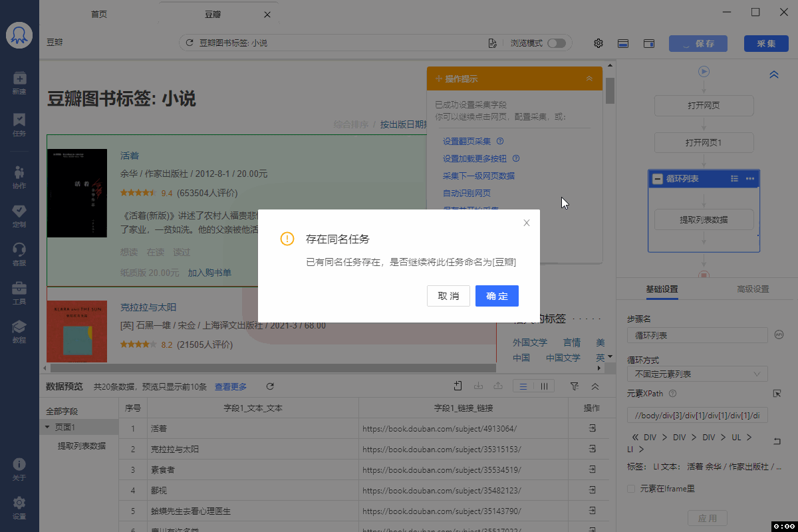Switch to the 高级设置 tab
This screenshot has height=532, width=798.
click(x=753, y=289)
